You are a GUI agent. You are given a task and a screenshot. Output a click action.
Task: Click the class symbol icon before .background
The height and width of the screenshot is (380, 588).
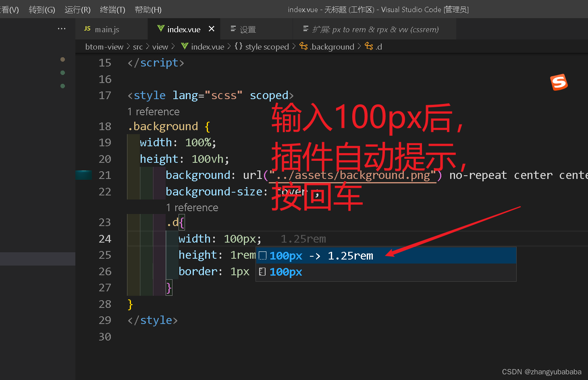pos(303,46)
